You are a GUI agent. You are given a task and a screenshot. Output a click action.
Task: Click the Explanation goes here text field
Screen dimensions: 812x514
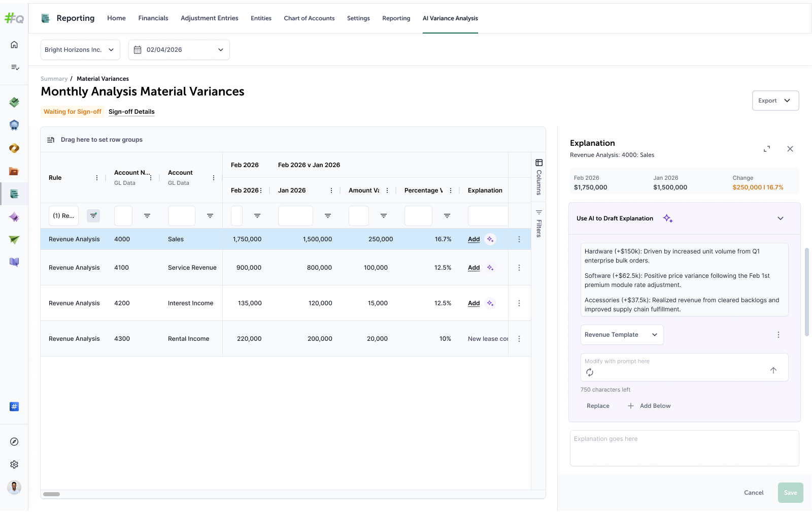(x=684, y=448)
